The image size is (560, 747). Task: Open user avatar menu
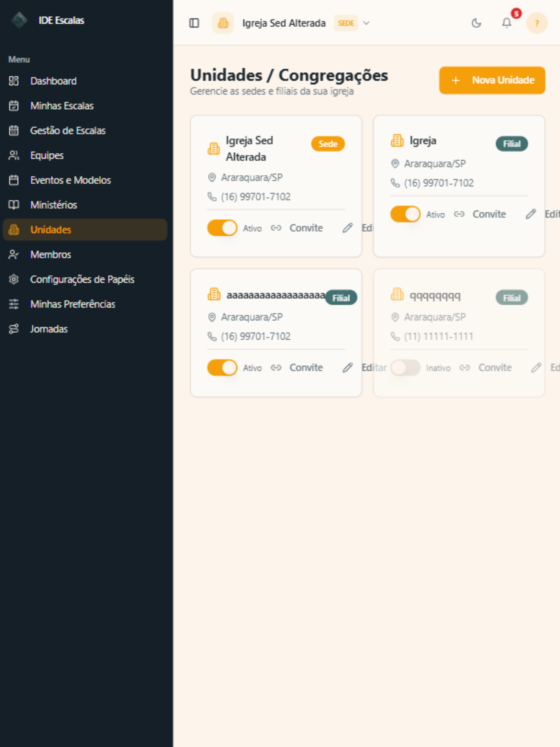tap(537, 23)
